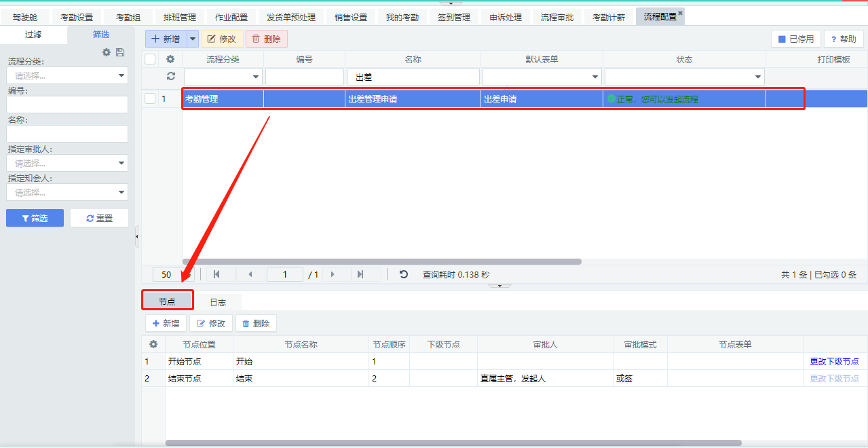The height and width of the screenshot is (448, 868).
Task: Click 更改下级节点 link for 结束节点 row
Action: [834, 378]
